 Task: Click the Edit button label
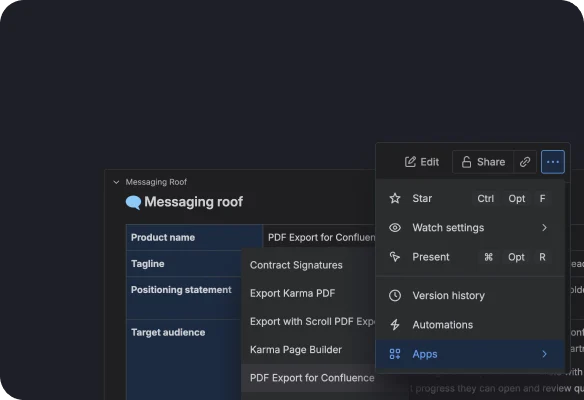tap(429, 162)
